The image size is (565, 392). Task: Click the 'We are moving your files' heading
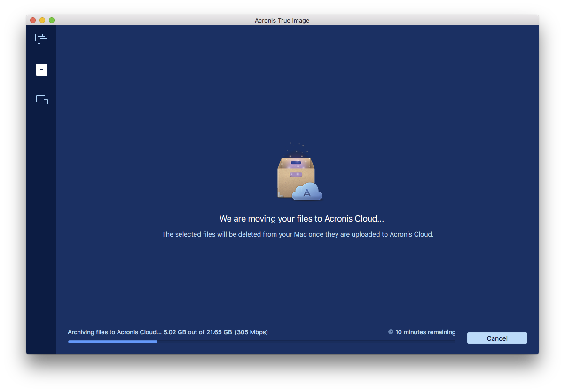coord(302,219)
